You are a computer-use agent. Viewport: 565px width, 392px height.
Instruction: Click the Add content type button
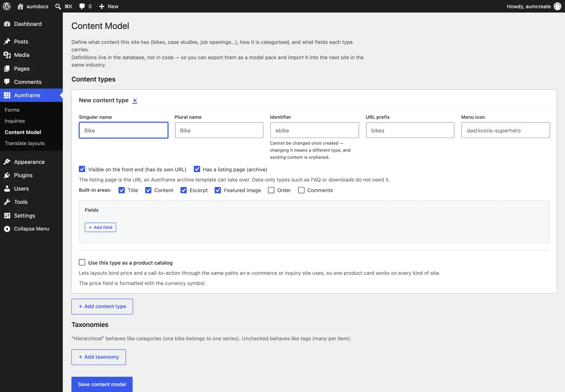(x=102, y=307)
